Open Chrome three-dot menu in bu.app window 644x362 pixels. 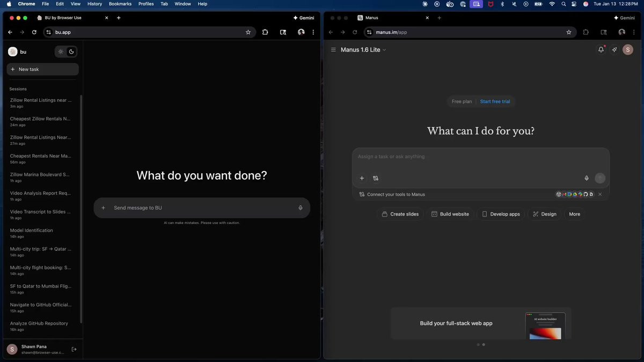click(x=313, y=32)
